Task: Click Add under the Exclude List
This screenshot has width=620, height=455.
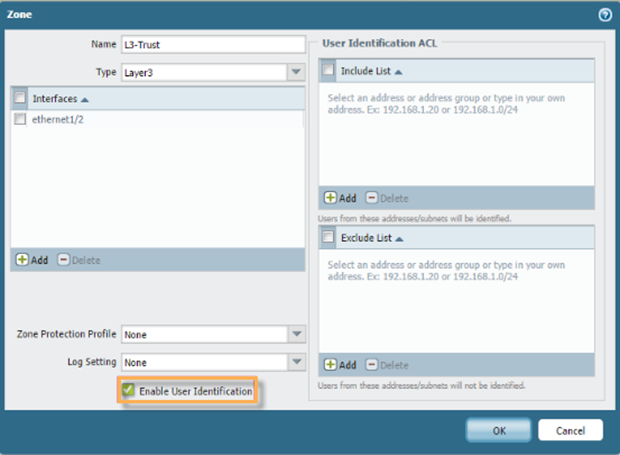Action: coord(340,364)
